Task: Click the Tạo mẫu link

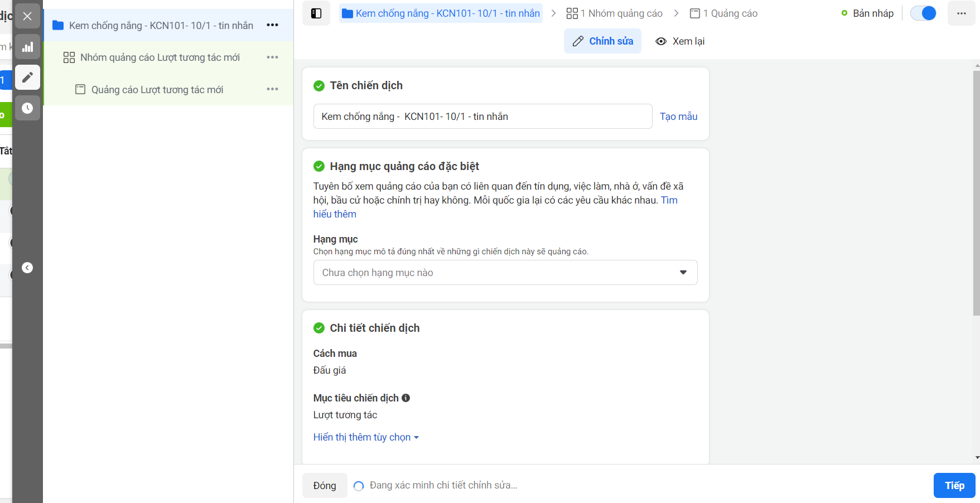Action: (679, 117)
